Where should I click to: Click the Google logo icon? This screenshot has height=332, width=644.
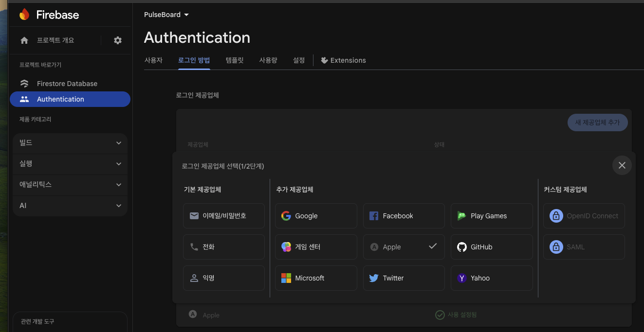tap(286, 216)
